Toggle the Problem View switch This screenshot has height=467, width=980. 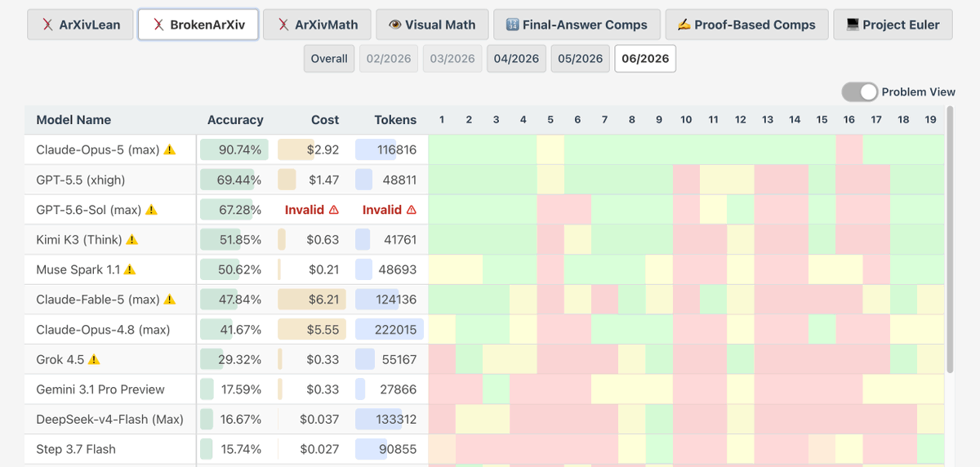tap(860, 92)
